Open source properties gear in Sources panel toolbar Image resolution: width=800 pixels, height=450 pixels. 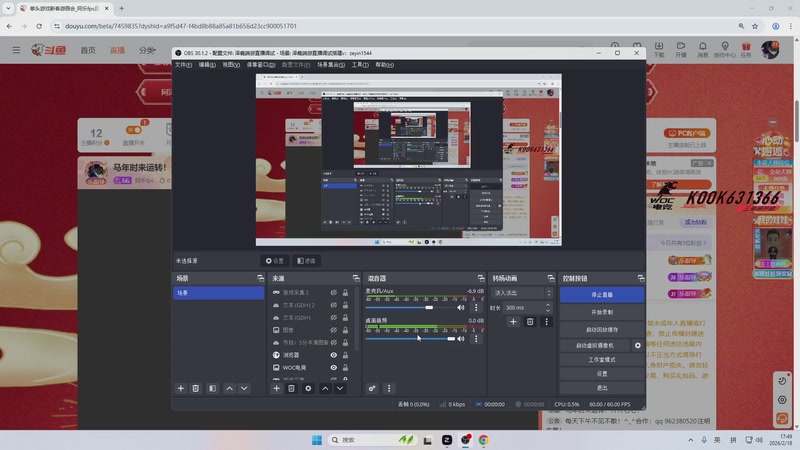tap(308, 388)
